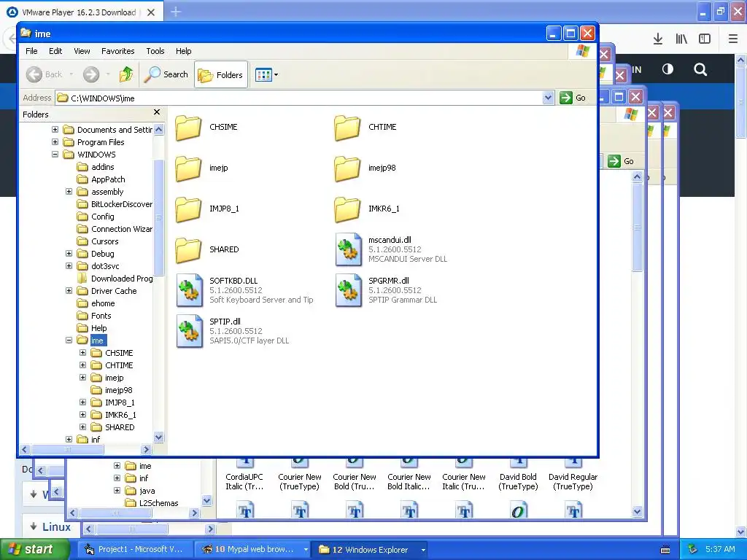Select L2Schemas folder in background Explorer window
This screenshot has height=560, width=747.
click(158, 503)
